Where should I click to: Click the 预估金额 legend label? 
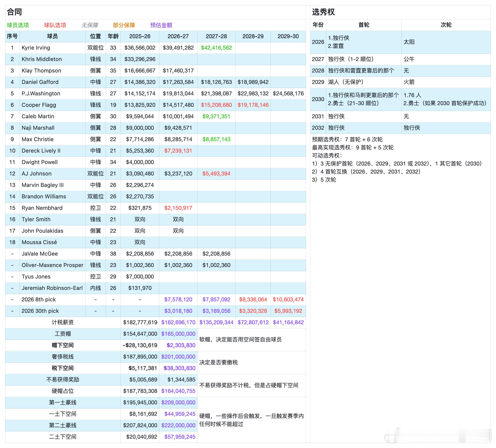click(x=161, y=25)
